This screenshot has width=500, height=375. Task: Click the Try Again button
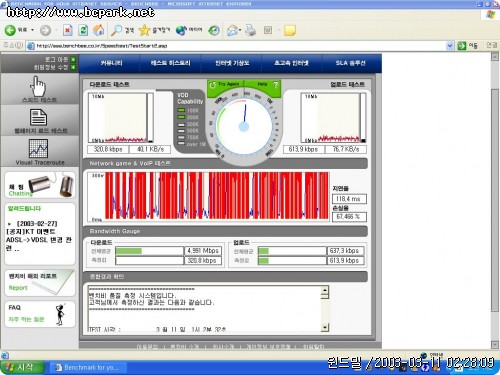[x=225, y=85]
